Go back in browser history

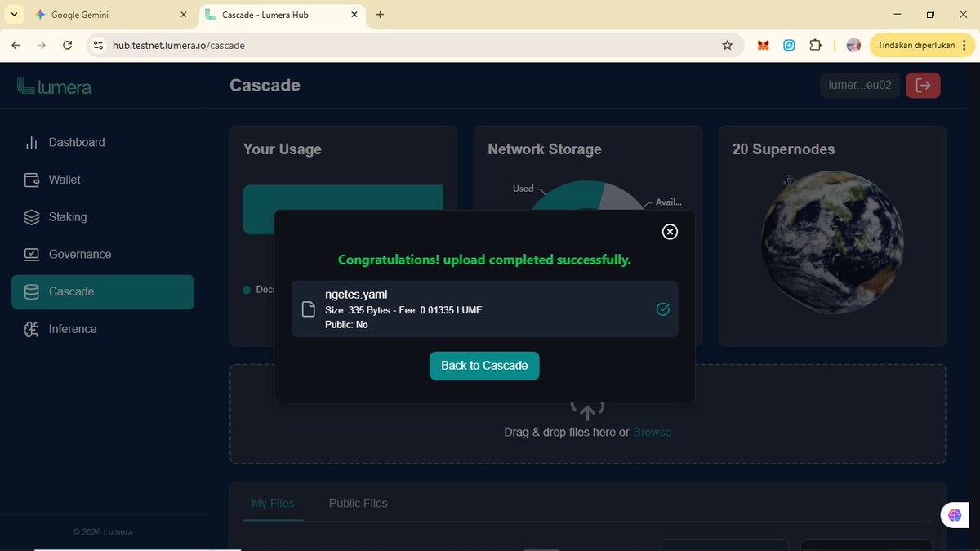[16, 46]
